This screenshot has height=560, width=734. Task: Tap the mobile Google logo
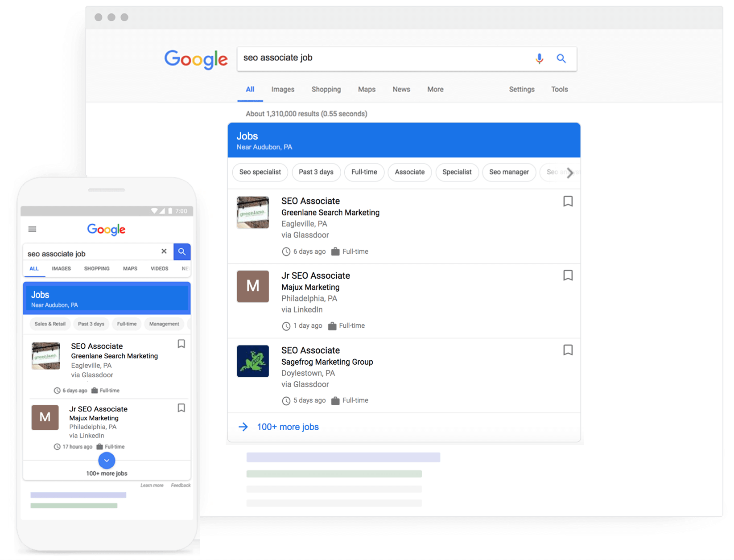coord(106,229)
